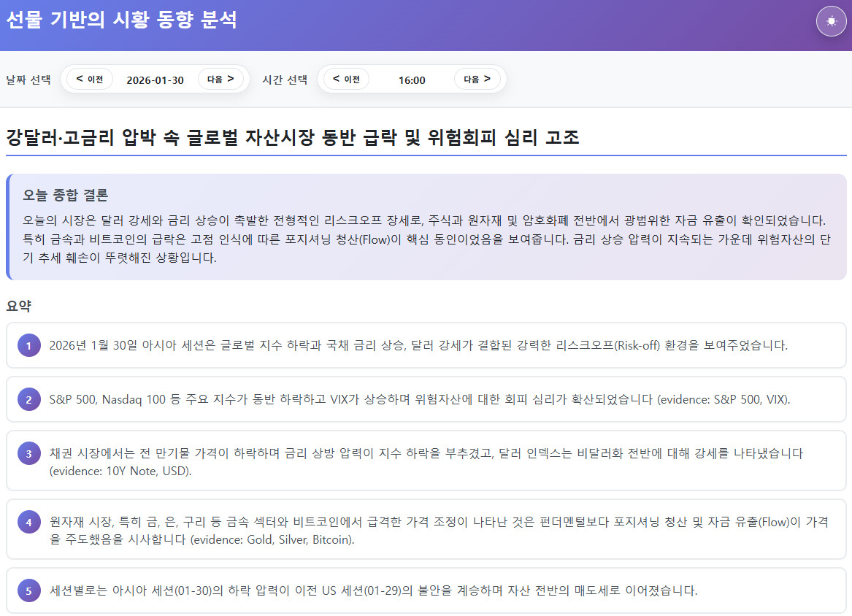Viewport: 852px width, 616px height.
Task: Click the 강달러·고금리 압박 headline
Action: tap(293, 137)
